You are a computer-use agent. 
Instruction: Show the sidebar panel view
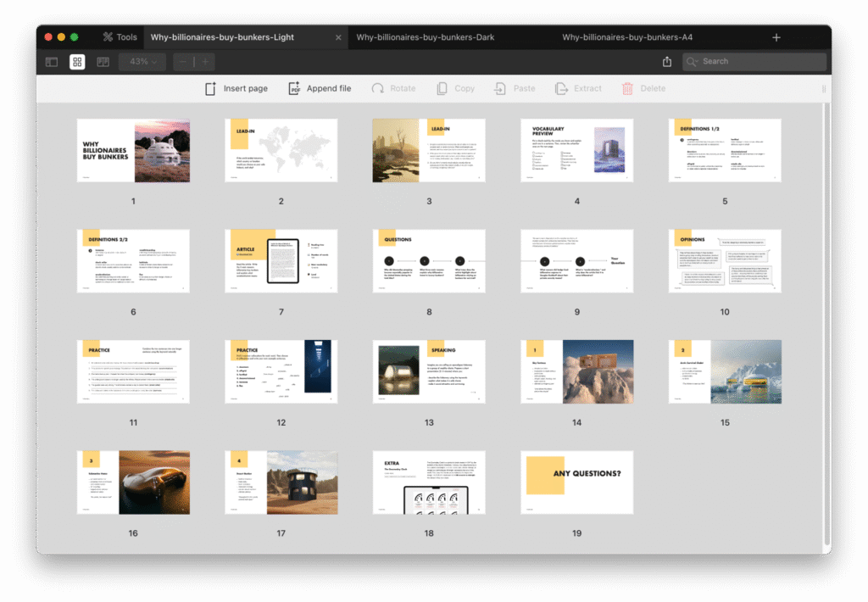[x=52, y=62]
